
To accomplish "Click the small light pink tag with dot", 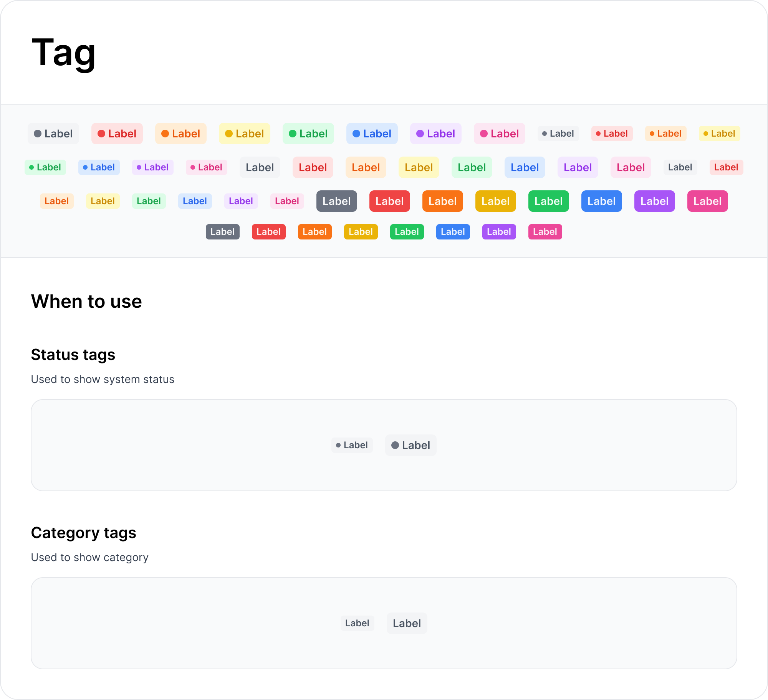I will [x=207, y=167].
